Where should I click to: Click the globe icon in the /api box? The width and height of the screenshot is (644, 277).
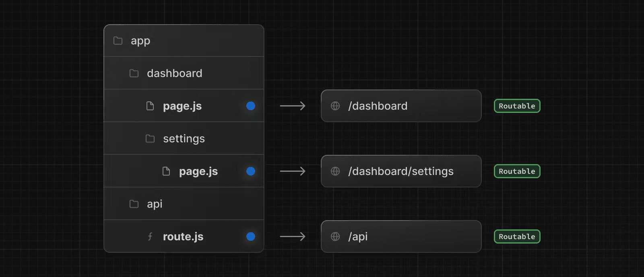tap(335, 237)
